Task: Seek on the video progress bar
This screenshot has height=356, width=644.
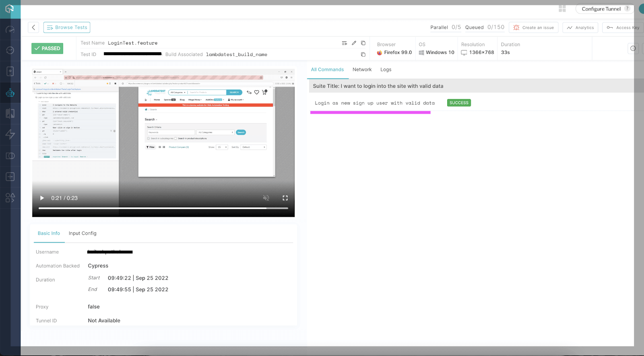Action: pos(163,208)
